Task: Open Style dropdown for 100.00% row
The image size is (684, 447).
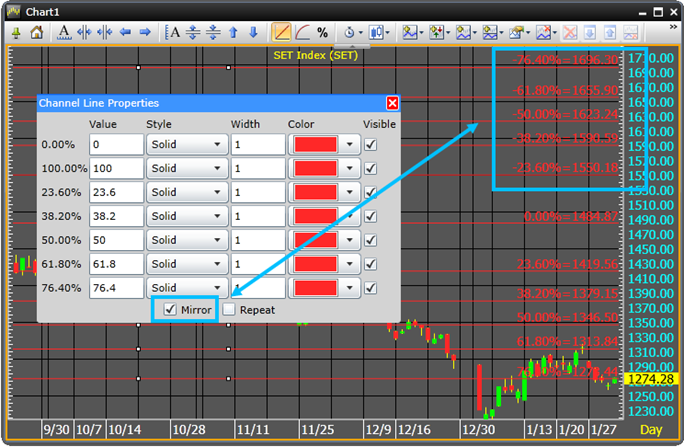Action: tap(185, 168)
